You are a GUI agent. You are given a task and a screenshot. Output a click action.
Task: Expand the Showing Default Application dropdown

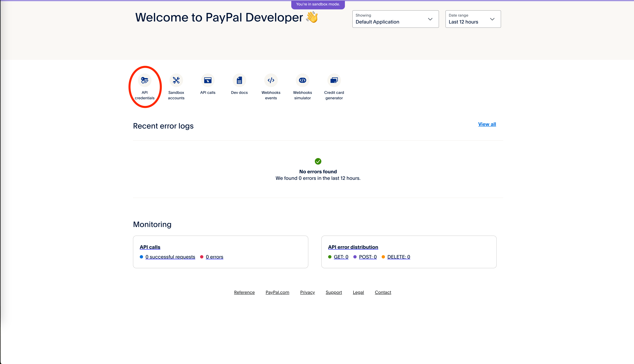tap(395, 19)
